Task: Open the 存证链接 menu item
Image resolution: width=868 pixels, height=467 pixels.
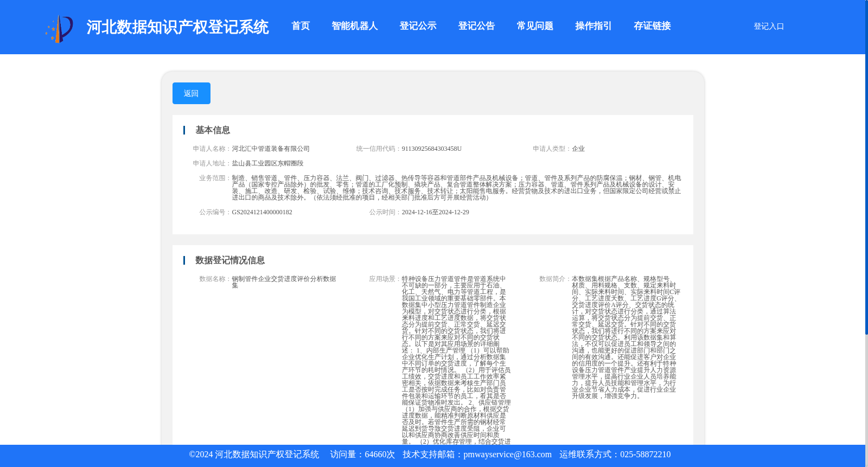Action: pyautogui.click(x=652, y=26)
